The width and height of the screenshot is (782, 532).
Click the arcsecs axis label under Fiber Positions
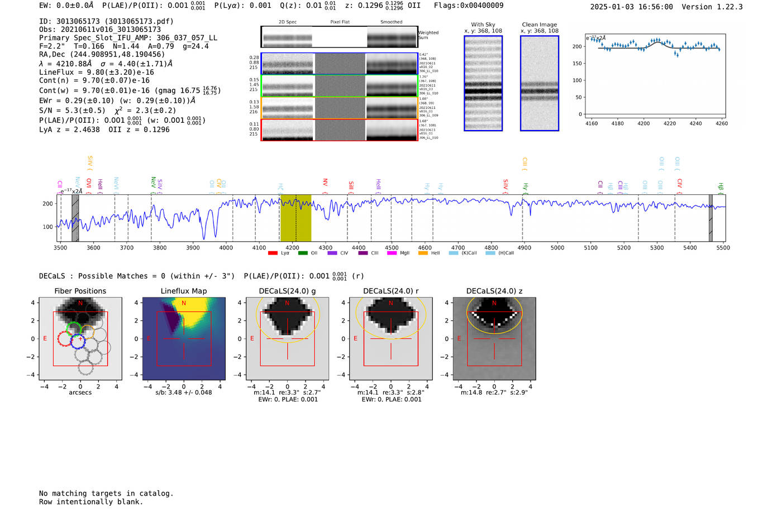click(80, 392)
